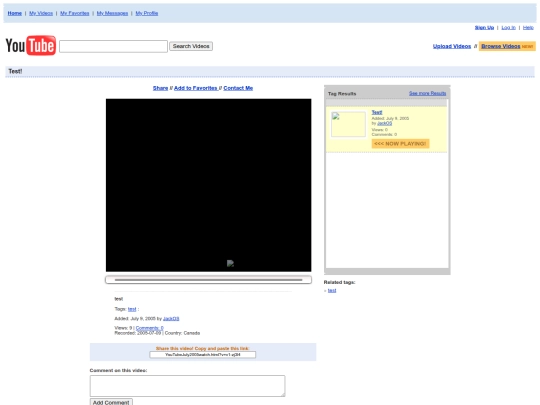Viewport: 540px width, 405px height.
Task: Click the broken image icon in video player
Action: (230, 263)
